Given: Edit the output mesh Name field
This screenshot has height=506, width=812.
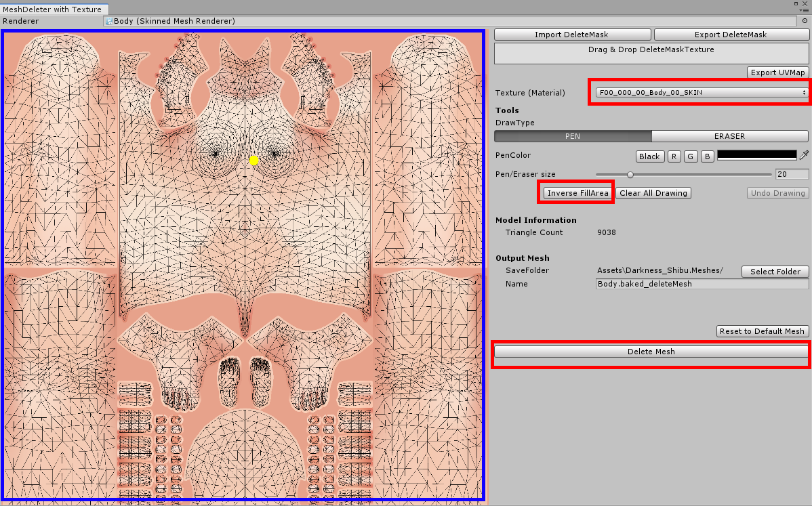Looking at the screenshot, I should tap(702, 284).
